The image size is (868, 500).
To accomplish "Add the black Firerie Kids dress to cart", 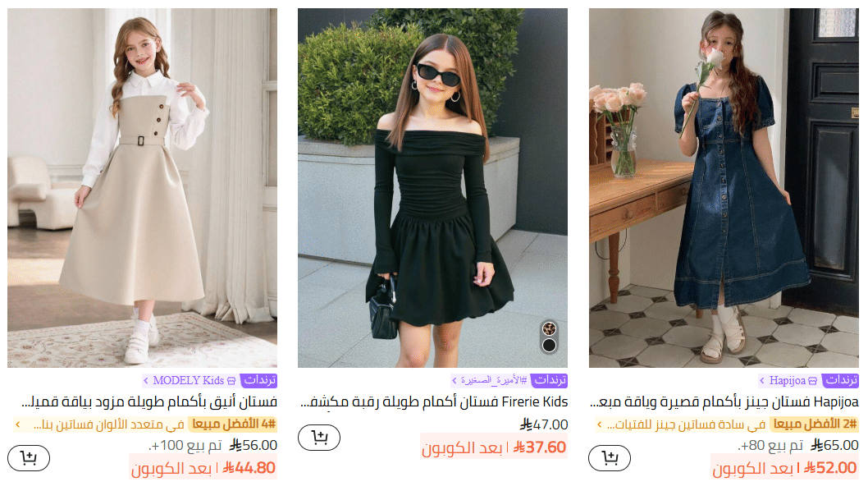I will point(319,438).
